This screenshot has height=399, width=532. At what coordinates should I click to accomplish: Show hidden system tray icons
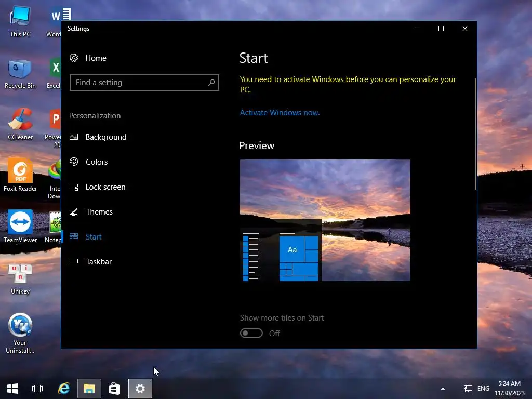[x=443, y=389]
